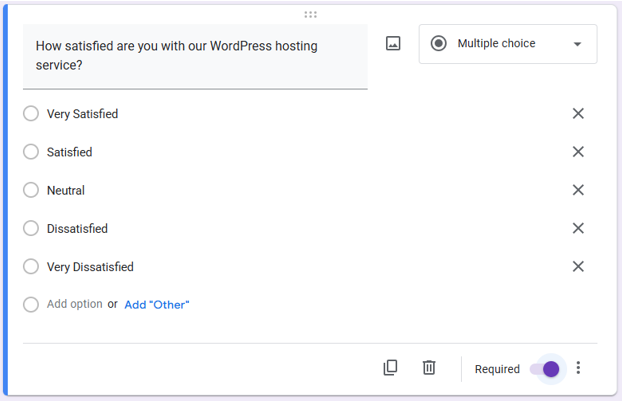Select the Very Satisfied radio button
The width and height of the screenshot is (622, 401).
31,113
